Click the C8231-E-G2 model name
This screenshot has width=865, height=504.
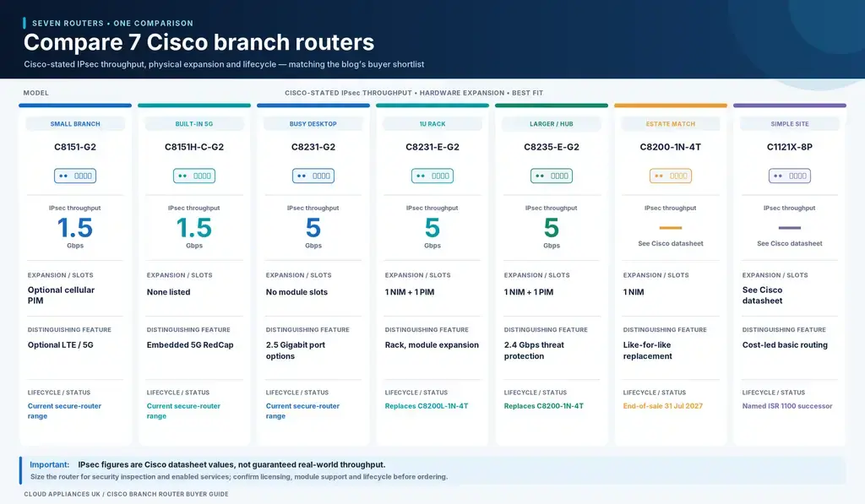[x=432, y=147]
